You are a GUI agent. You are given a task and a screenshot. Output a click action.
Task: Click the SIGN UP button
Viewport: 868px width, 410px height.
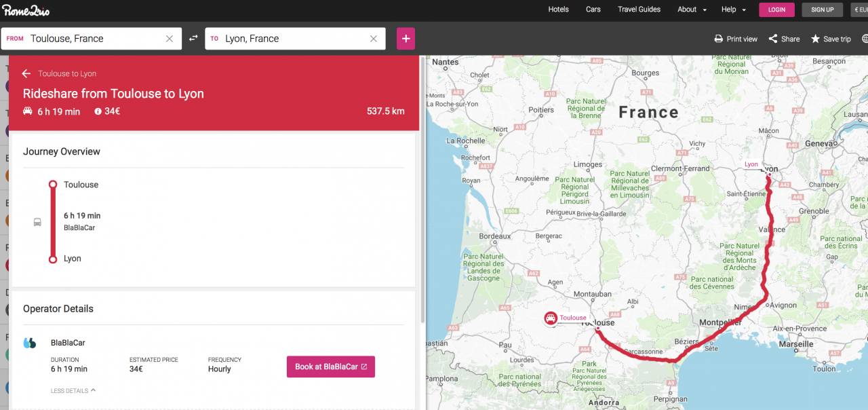[823, 10]
